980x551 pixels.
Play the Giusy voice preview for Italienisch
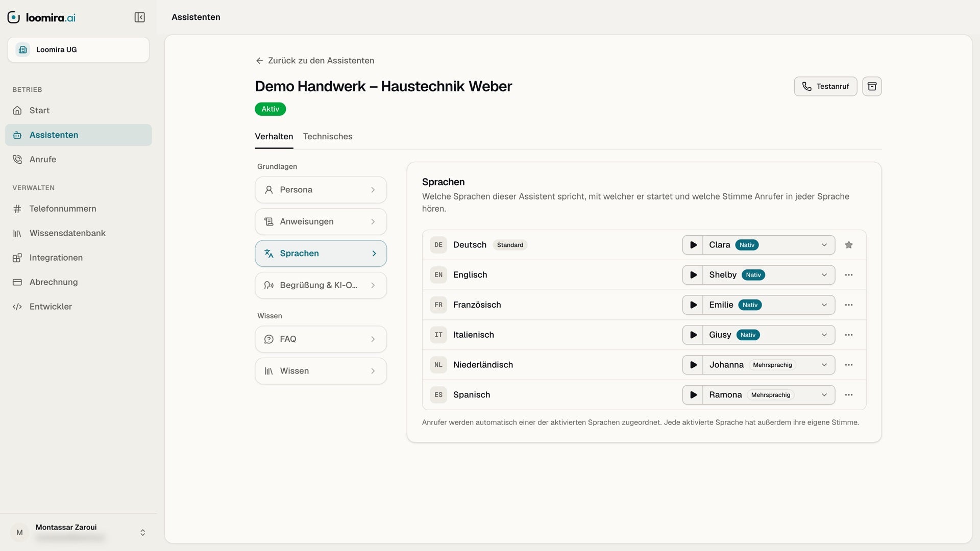693,335
